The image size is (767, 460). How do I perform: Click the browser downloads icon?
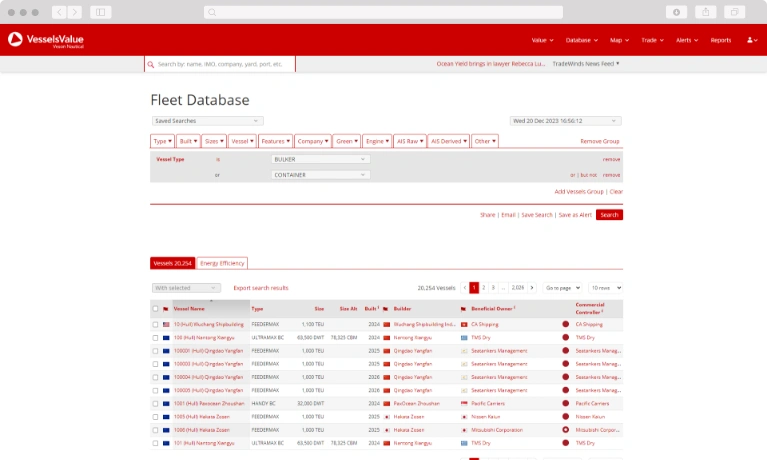pos(677,12)
